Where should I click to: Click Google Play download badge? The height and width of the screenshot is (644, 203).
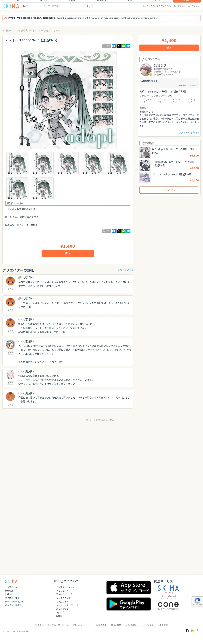coord(128,604)
